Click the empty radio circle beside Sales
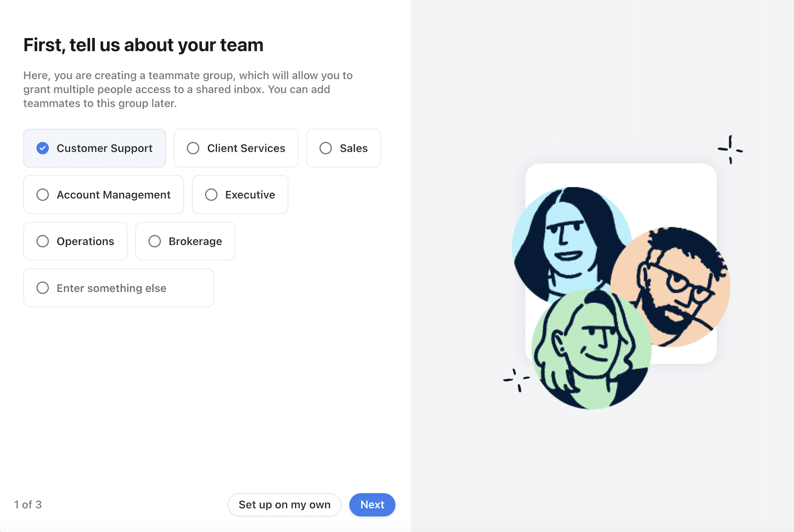The height and width of the screenshot is (532, 794). click(325, 148)
